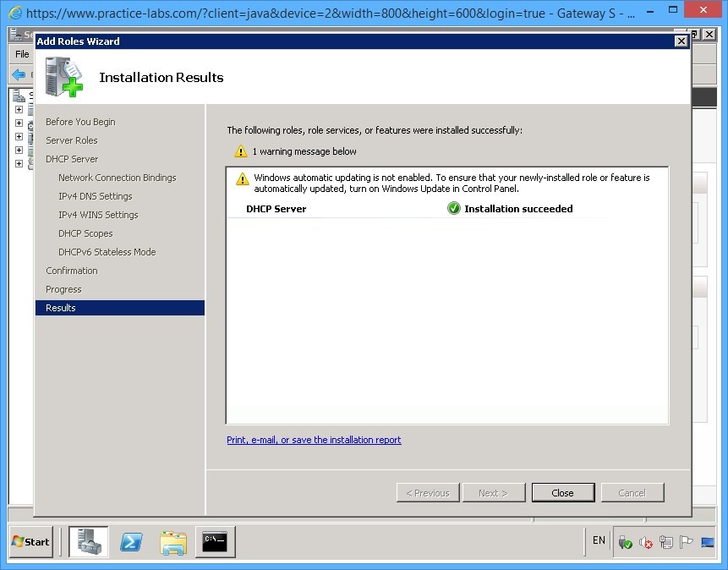Launch Windows Explorer from the taskbar

point(172,541)
